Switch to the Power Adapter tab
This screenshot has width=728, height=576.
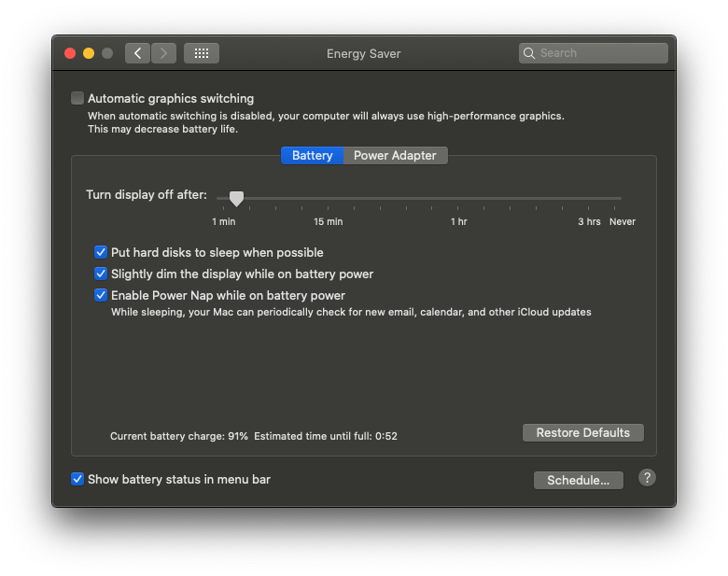[395, 156]
